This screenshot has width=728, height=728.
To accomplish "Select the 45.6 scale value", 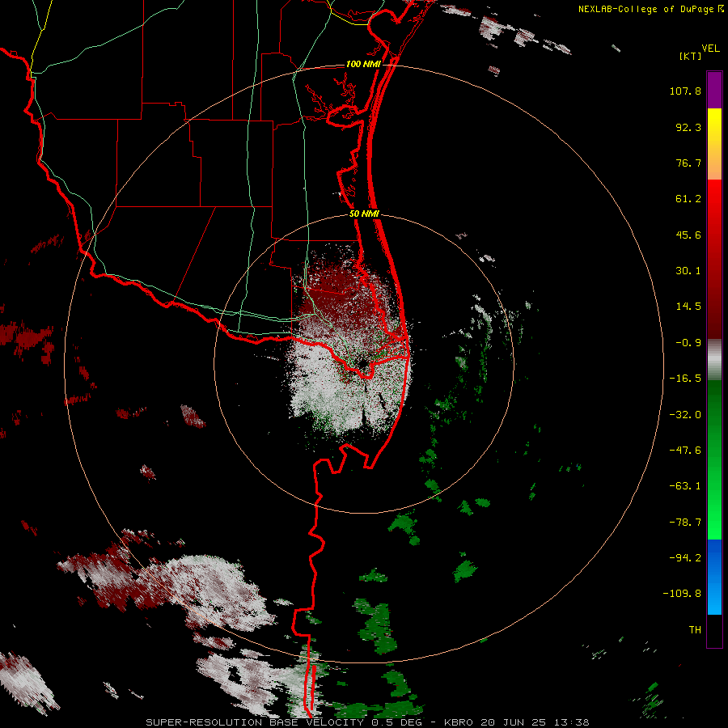I will coord(688,235).
